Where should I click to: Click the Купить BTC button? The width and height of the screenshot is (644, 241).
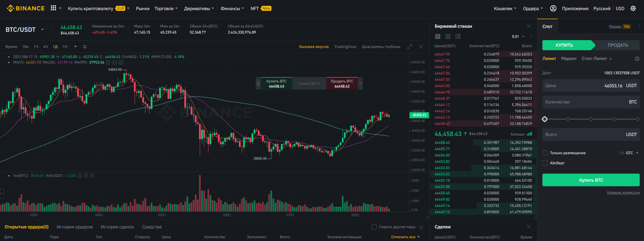[x=591, y=180]
